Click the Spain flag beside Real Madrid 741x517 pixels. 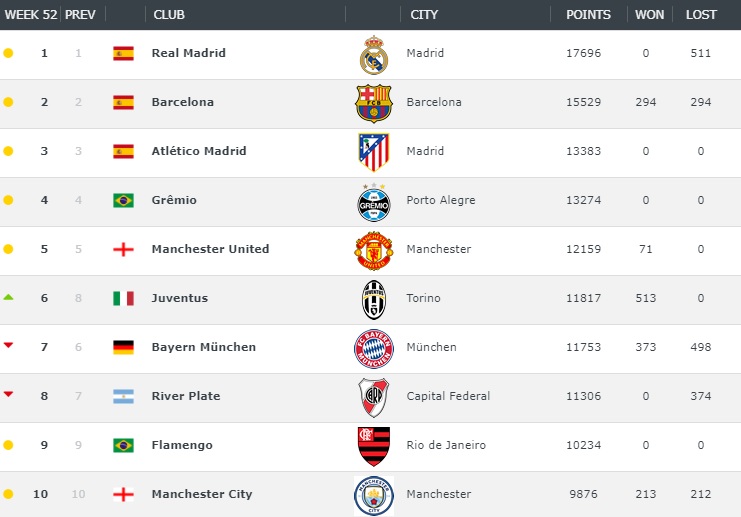[123, 53]
